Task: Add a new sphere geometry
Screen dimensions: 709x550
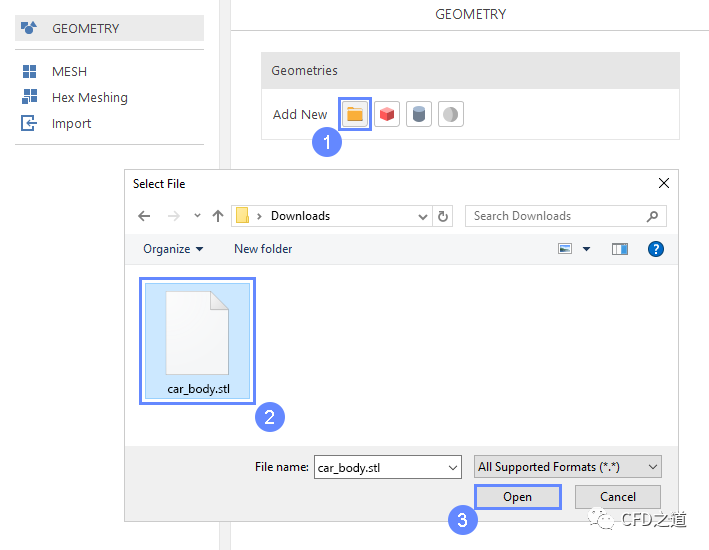Action: coord(451,114)
